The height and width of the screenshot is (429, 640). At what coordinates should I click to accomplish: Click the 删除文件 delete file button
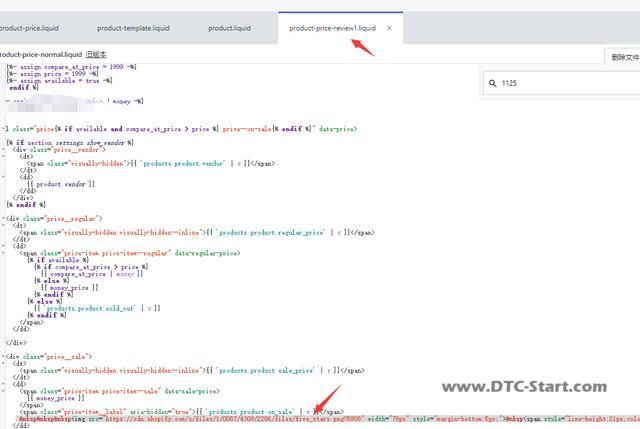point(624,57)
